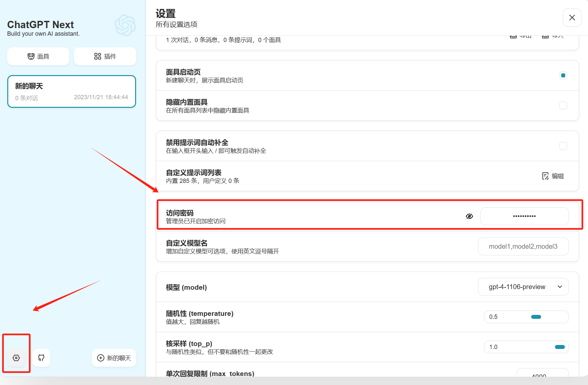Click the 自定义模型名 input field
588x385 pixels.
pyautogui.click(x=523, y=246)
